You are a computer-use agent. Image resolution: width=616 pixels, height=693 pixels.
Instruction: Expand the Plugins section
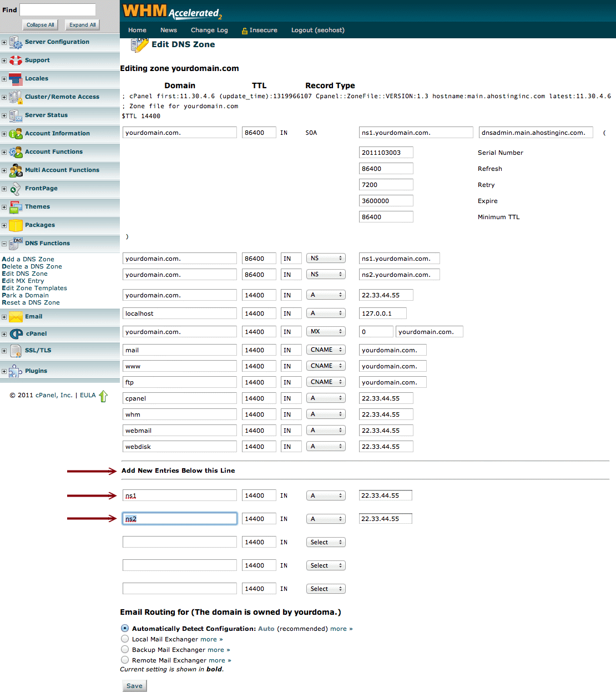(4, 371)
